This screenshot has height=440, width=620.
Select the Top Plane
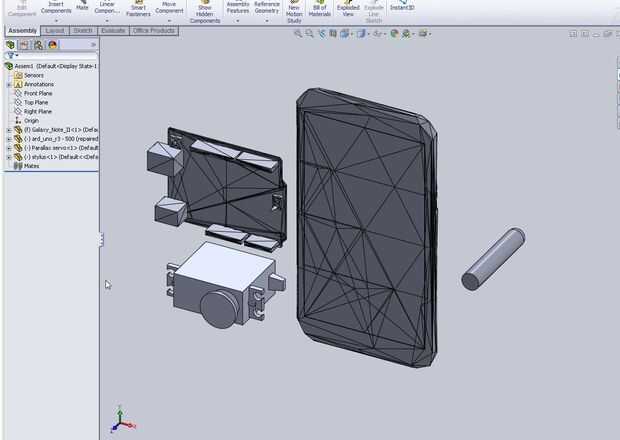tap(31, 102)
